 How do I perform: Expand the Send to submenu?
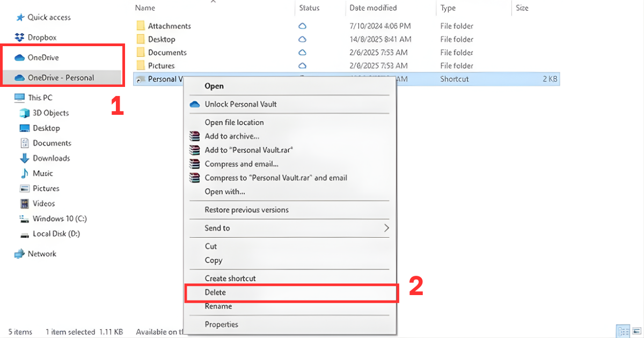217,228
